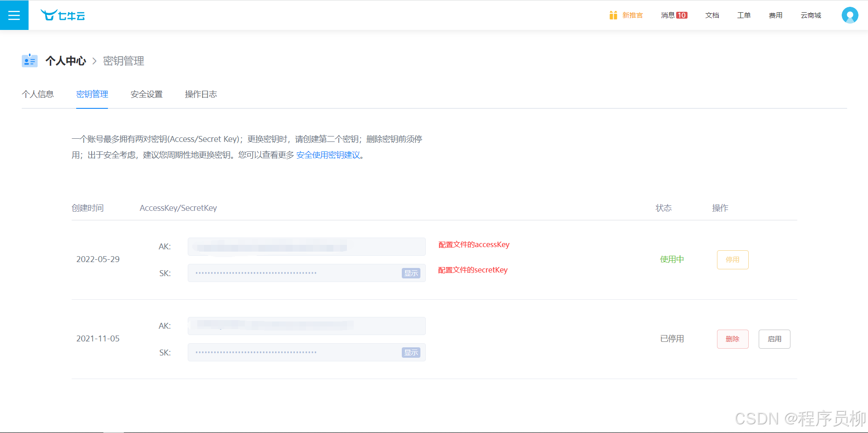The width and height of the screenshot is (868, 433).
Task: Click the date 2022-05-29
Action: 98,259
